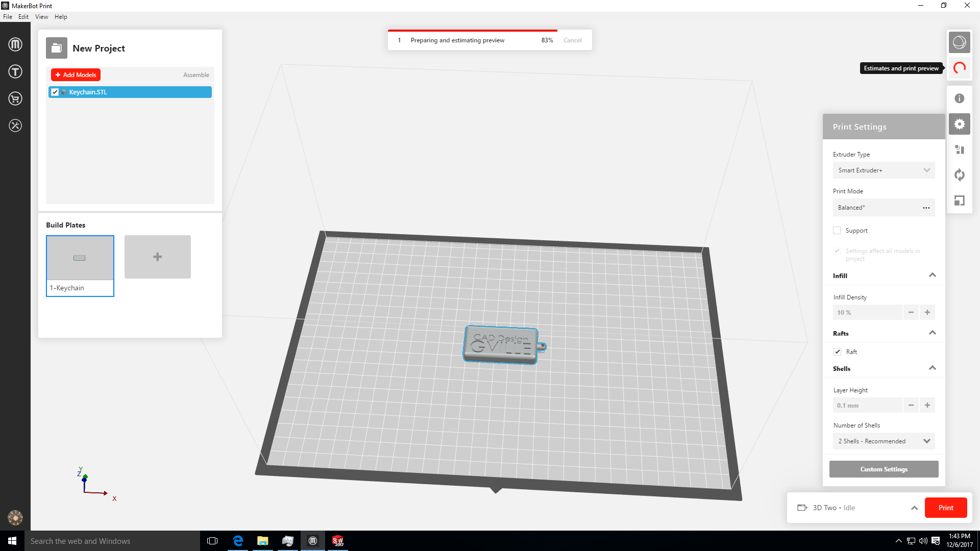Select the Rotate model tool
The width and height of the screenshot is (980, 551).
point(960,175)
